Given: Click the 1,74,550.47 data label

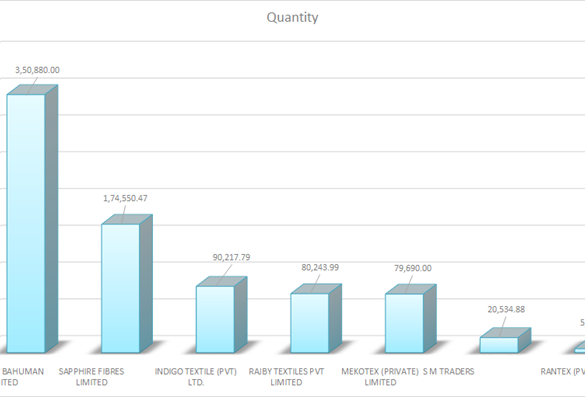Looking at the screenshot, I should (x=125, y=198).
